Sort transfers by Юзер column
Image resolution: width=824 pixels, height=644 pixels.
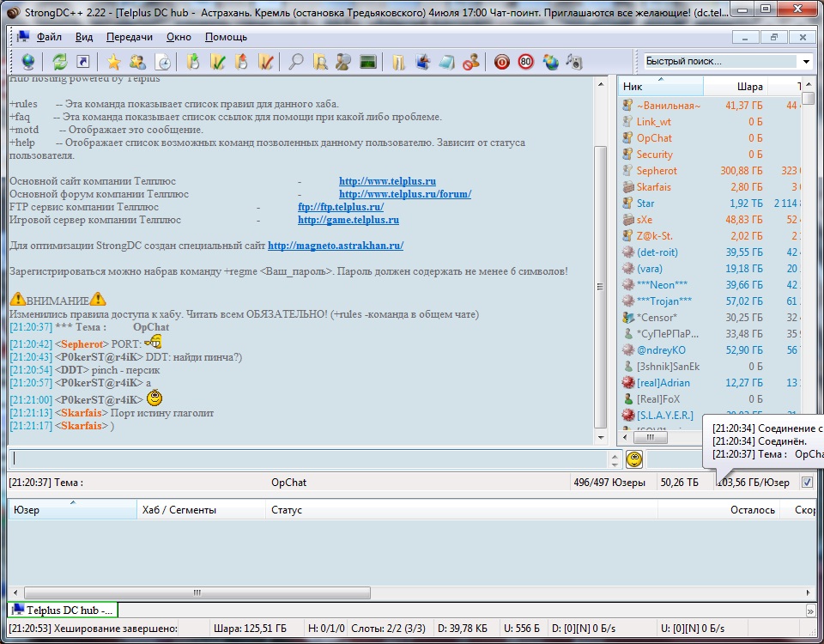pos(72,509)
